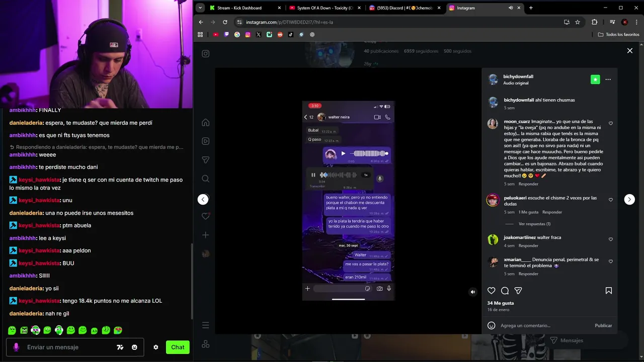This screenshot has width=644, height=362.
Task: Open emoji smiley in Kick chat box
Action: pos(134,347)
